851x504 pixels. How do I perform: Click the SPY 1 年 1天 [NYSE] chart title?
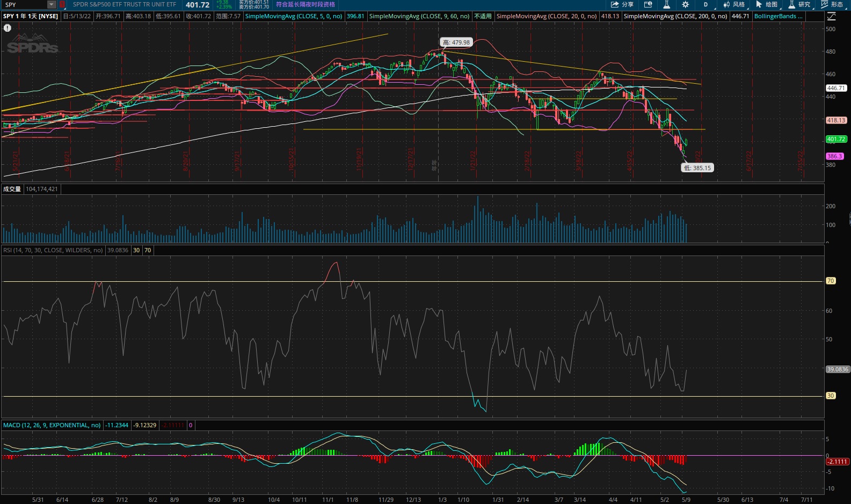[31, 16]
